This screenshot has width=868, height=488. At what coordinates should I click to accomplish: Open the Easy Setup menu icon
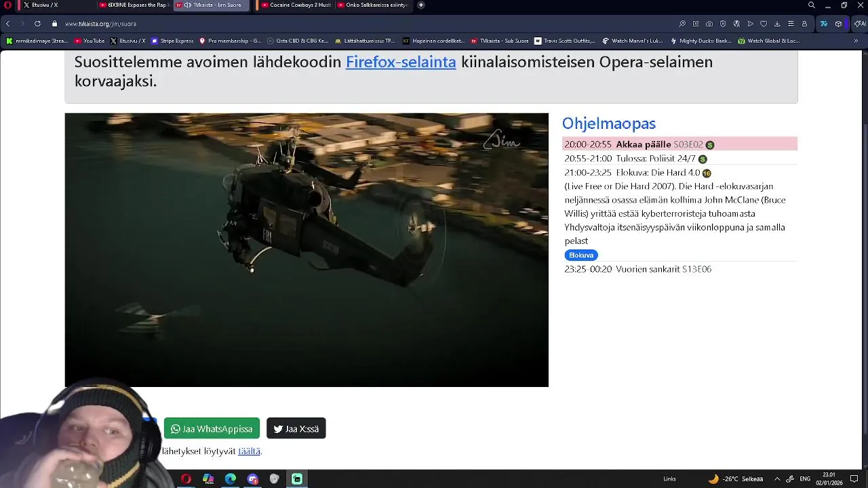point(791,24)
